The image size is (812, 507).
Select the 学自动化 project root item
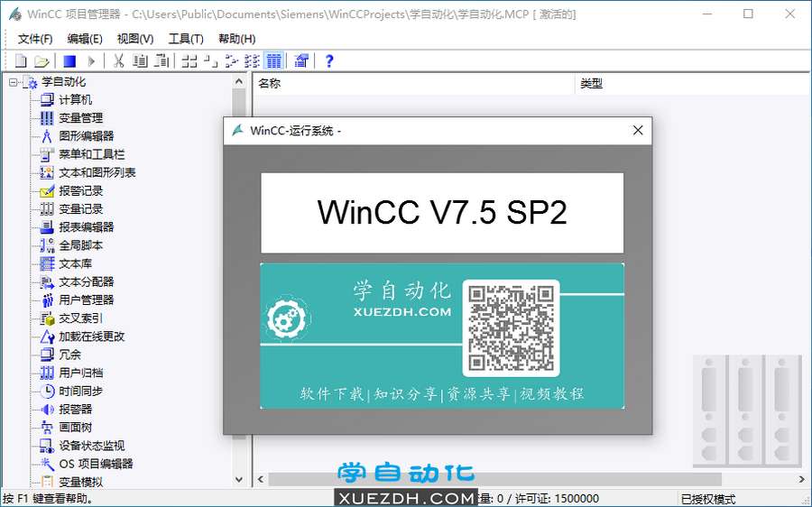click(x=63, y=82)
